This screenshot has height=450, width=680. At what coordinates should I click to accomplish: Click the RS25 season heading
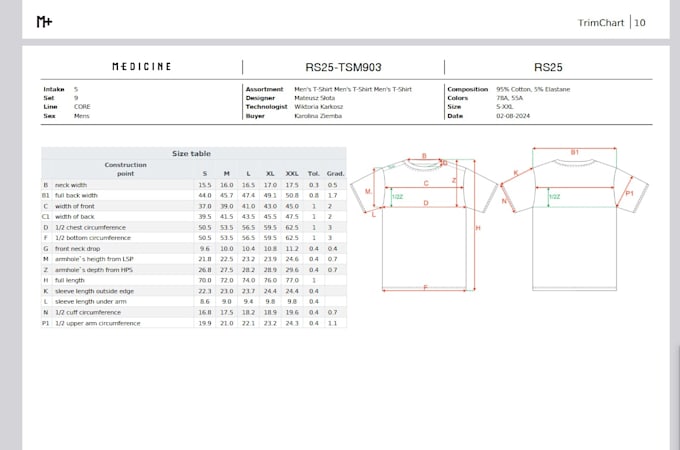point(548,67)
